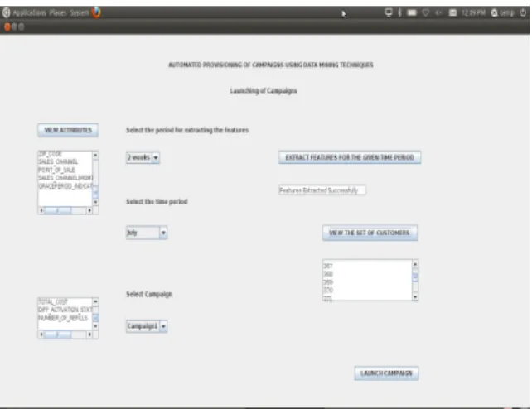532x409 pixels.
Task: Click right arrow of upper attributes horizontal scrollbar
Action: [x=89, y=211]
